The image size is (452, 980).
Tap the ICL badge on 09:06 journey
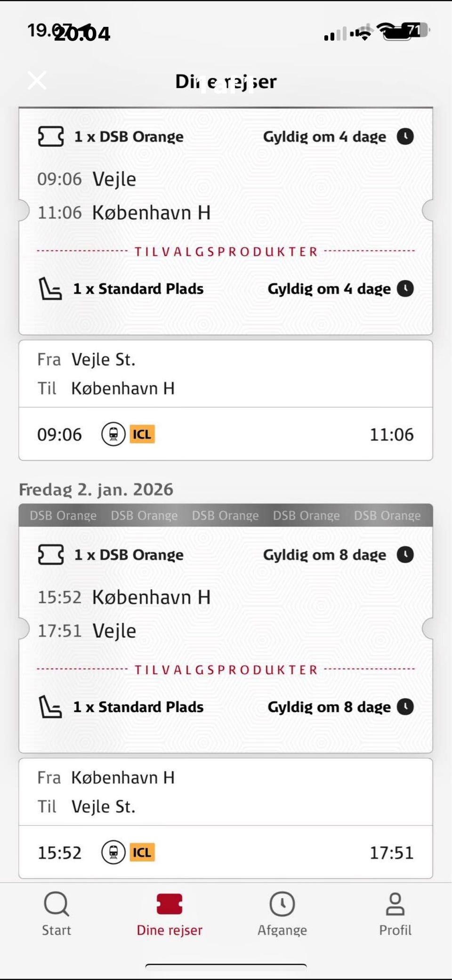click(142, 434)
